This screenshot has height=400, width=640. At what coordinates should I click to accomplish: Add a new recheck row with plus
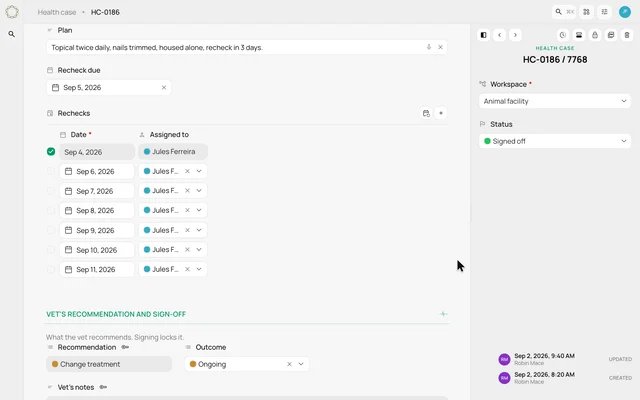click(x=441, y=113)
